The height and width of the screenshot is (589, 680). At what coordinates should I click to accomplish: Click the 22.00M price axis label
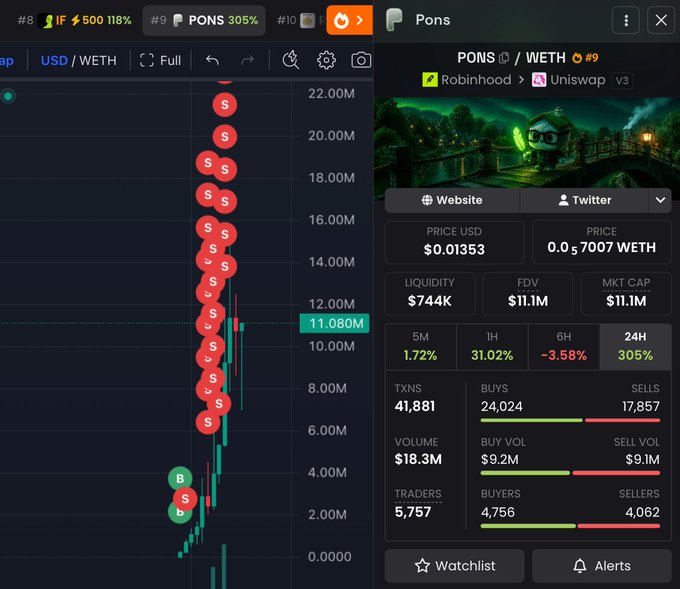click(x=331, y=94)
